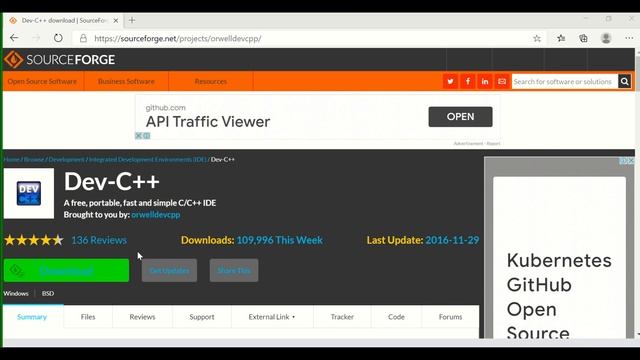Bookmark this page with the star icon
This screenshot has height=360, width=640.
[537, 38]
